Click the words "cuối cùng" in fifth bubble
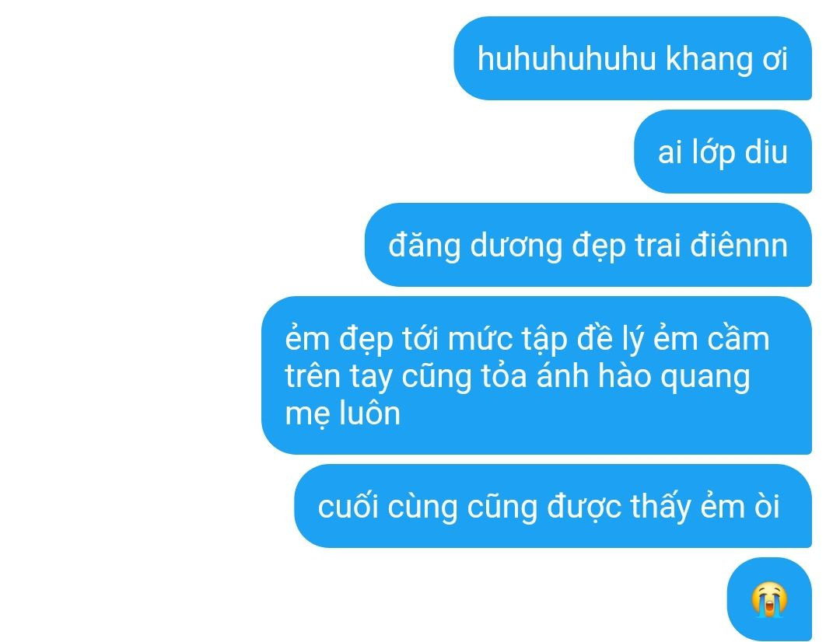This screenshot has height=642, width=840. click(387, 508)
